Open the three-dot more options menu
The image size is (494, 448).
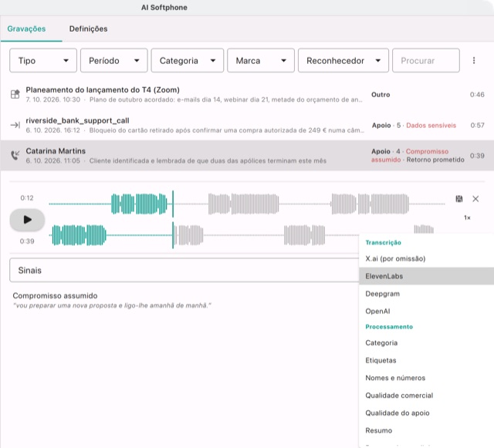[474, 60]
